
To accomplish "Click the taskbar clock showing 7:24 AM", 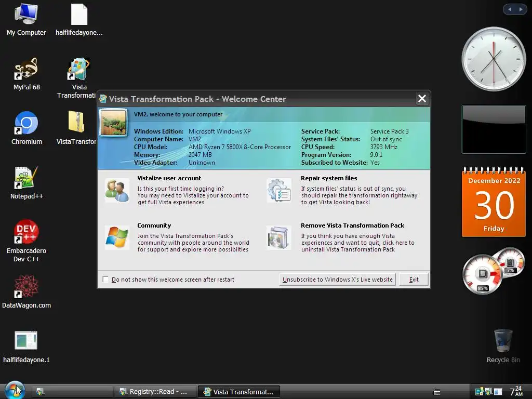I will click(516, 391).
